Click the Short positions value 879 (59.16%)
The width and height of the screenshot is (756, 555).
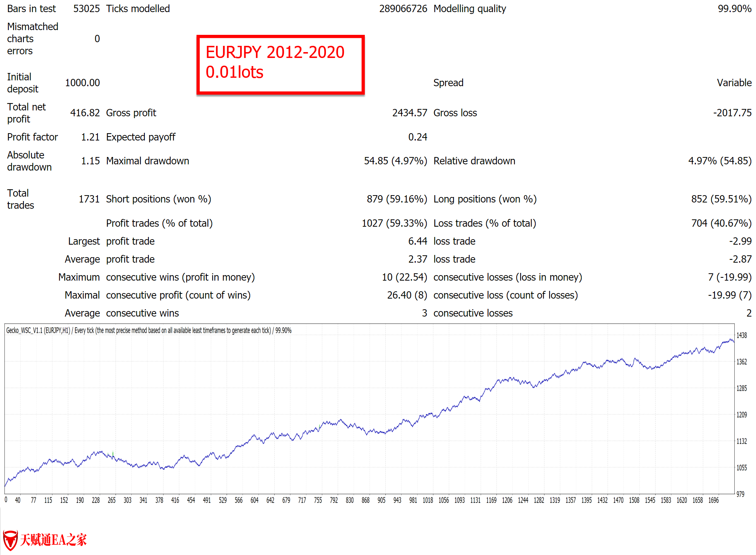[x=397, y=199]
